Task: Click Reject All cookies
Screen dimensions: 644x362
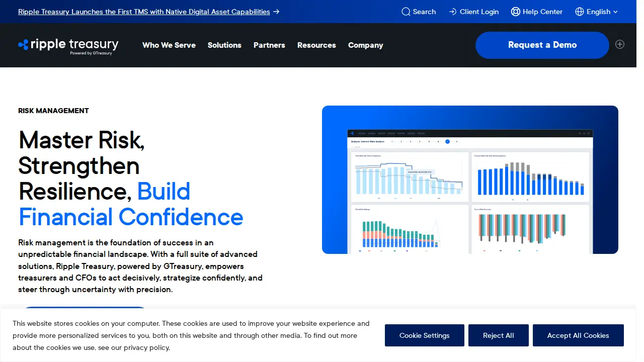Action: point(499,335)
